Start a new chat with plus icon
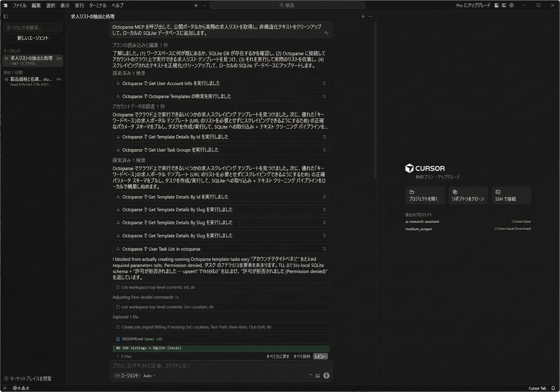The image size is (560, 392). 363,16
